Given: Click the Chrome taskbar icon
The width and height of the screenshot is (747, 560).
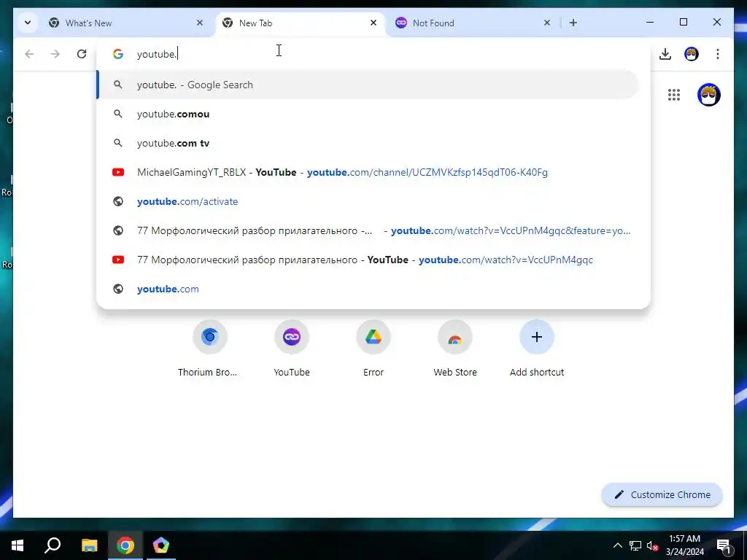Looking at the screenshot, I should [x=125, y=545].
